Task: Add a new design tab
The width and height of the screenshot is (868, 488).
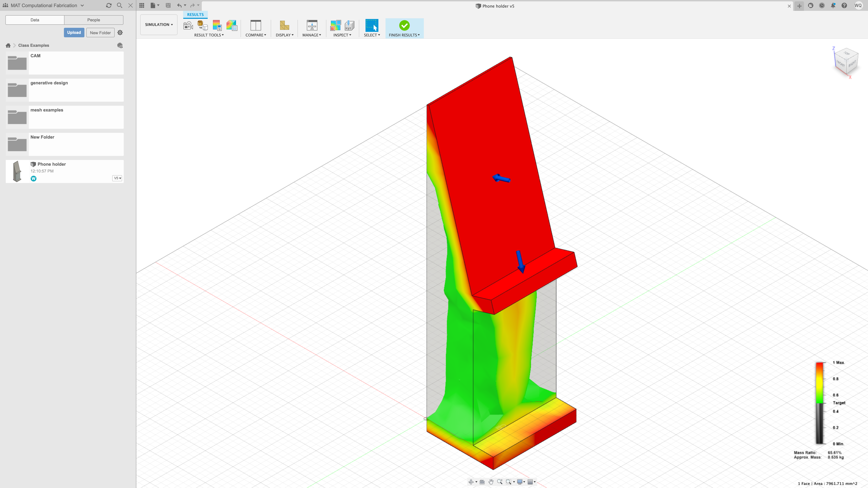Action: click(799, 6)
